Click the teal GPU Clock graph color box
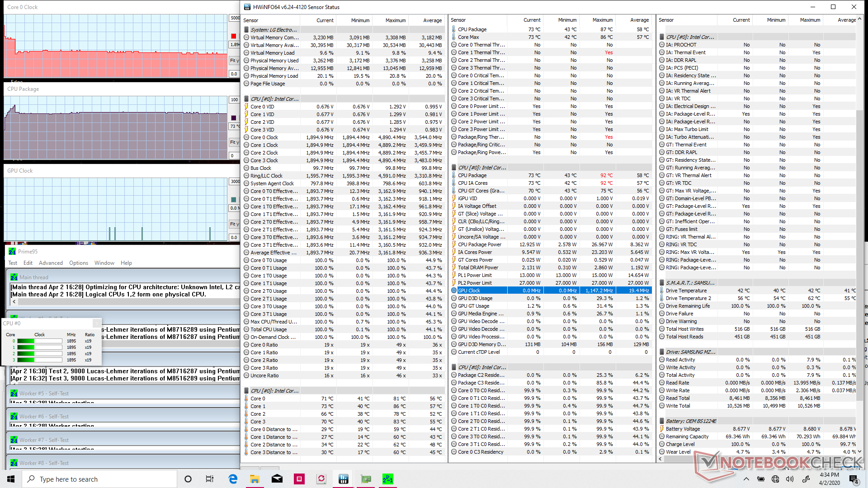 tap(234, 200)
